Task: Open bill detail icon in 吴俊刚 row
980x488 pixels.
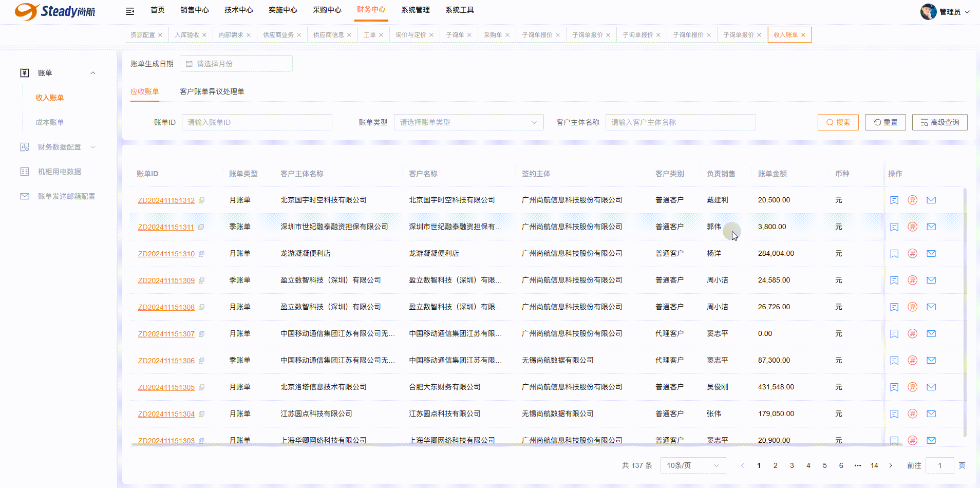Action: pyautogui.click(x=894, y=387)
